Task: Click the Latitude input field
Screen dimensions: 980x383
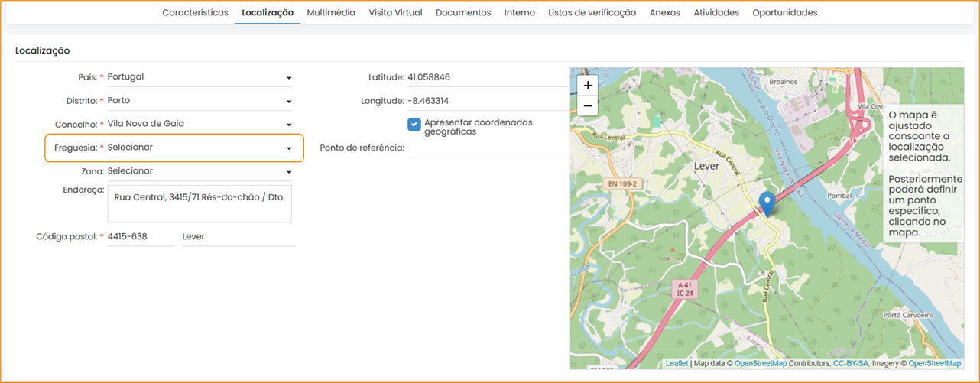Action: [x=486, y=77]
